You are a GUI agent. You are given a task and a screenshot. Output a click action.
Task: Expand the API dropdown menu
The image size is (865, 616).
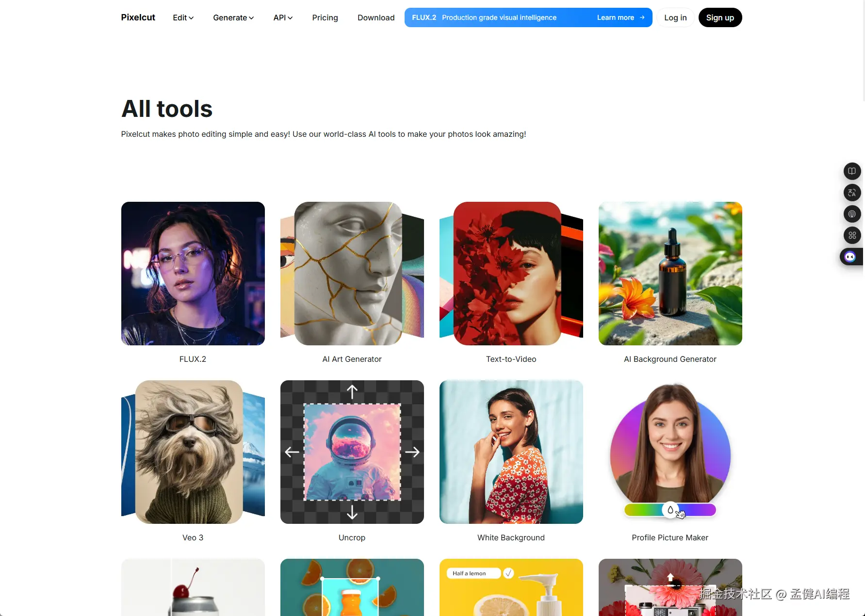283,17
